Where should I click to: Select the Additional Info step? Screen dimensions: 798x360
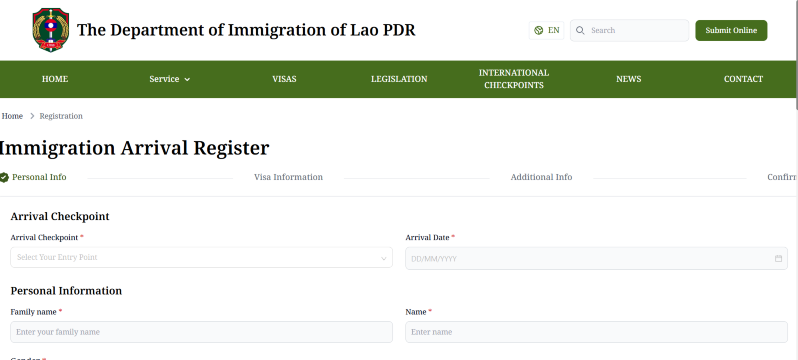coord(541,177)
